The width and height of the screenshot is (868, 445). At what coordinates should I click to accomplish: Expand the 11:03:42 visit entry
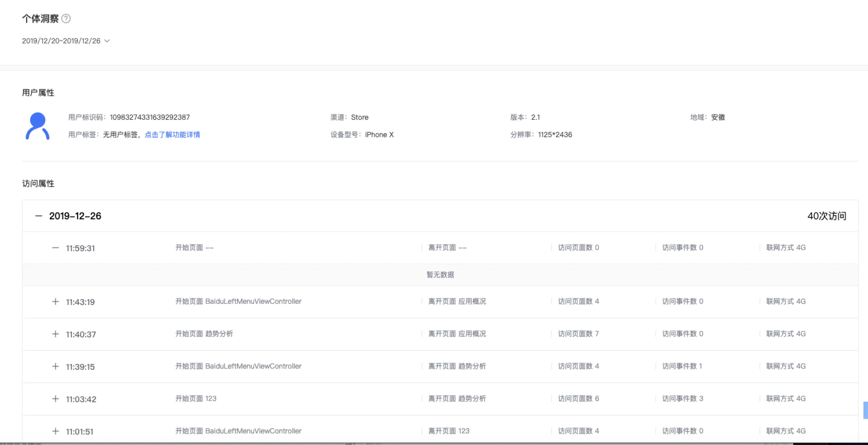[x=55, y=399]
